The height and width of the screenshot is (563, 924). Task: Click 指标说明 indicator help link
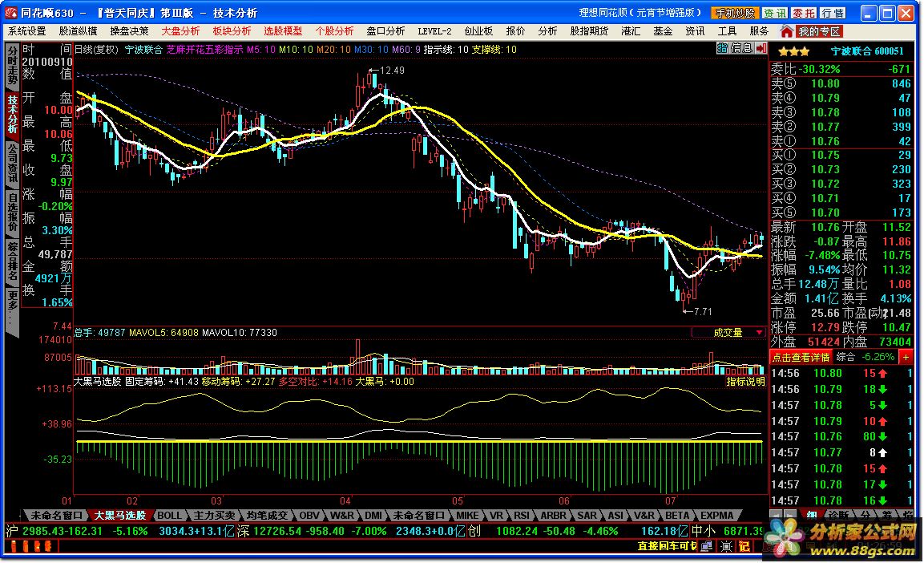(745, 382)
